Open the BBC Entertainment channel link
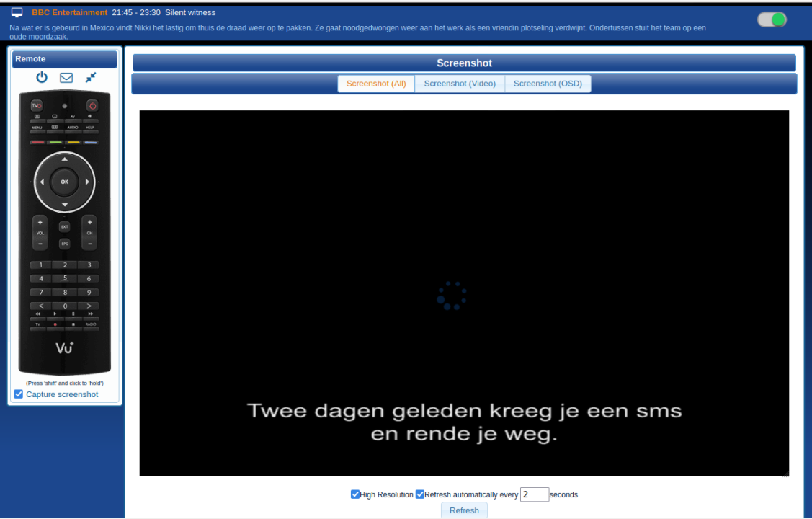Image resolution: width=812 pixels, height=519 pixels. [x=68, y=12]
